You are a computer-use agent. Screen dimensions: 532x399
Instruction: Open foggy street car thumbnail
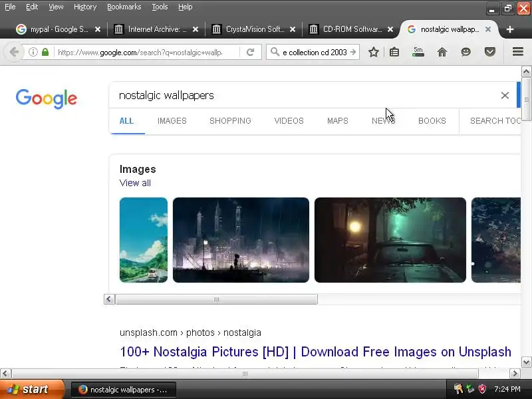click(390, 240)
